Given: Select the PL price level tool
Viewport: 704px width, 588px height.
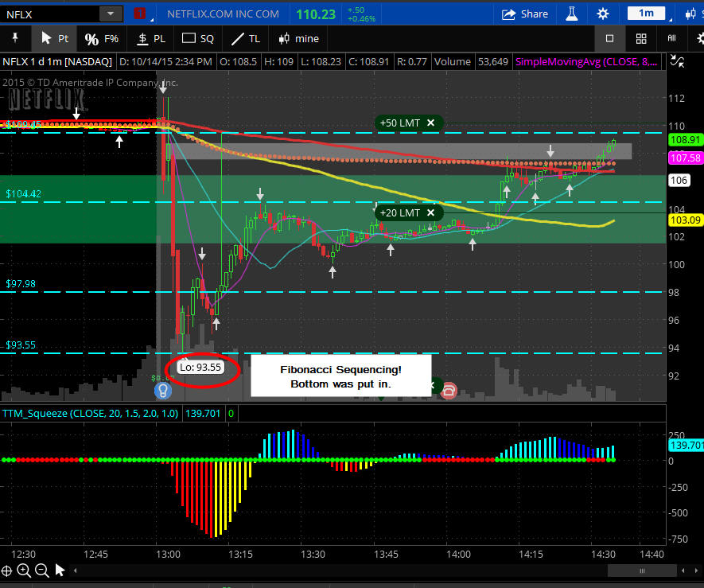Looking at the screenshot, I should point(151,38).
